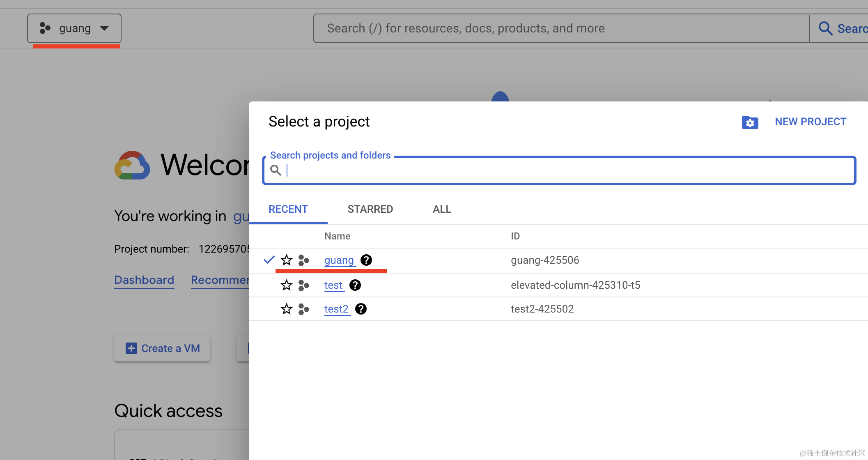Open the test2 project link
This screenshot has height=460, width=868.
336,309
